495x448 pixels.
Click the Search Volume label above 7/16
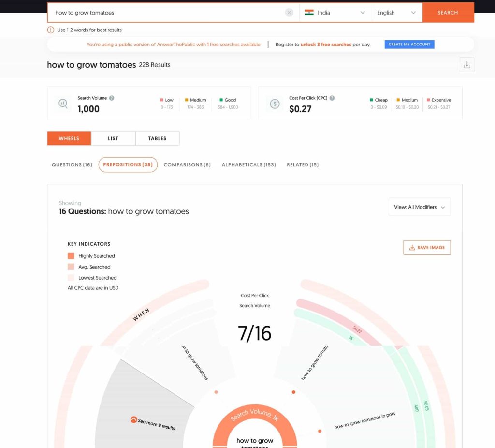[x=255, y=305]
